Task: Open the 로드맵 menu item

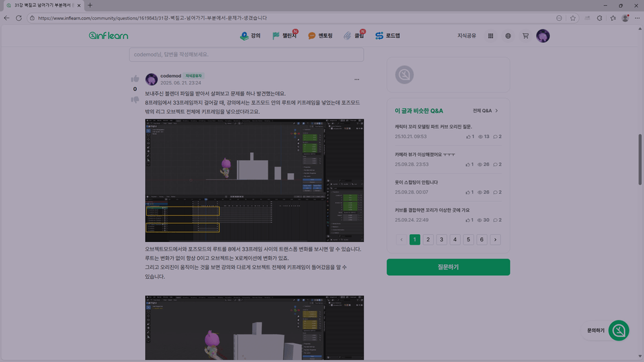Action: 388,36
